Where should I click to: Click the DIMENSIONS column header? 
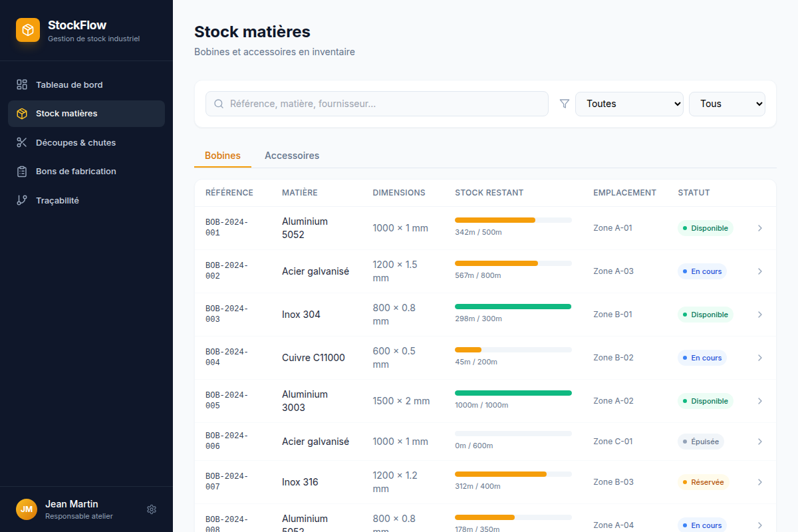coord(399,193)
